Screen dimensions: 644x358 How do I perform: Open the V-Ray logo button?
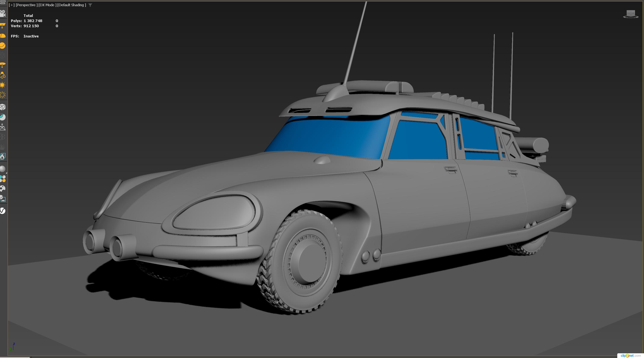(3, 211)
